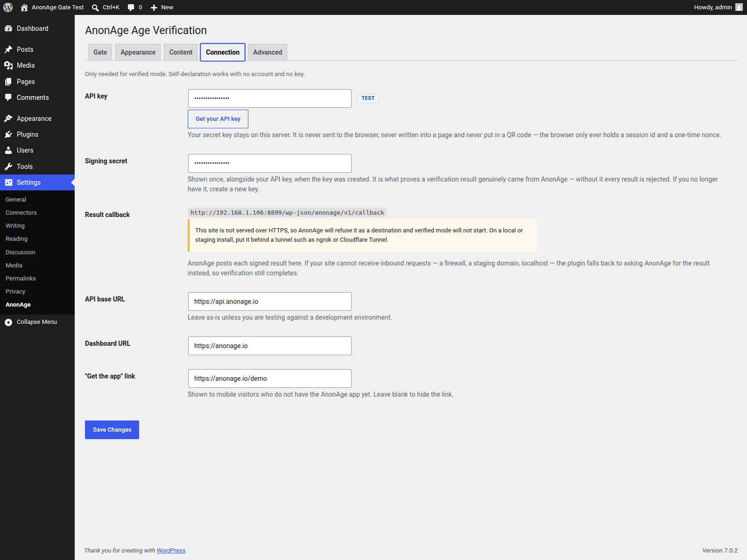The width and height of the screenshot is (747, 560).
Task: Click the Collapse Menu label
Action: pos(37,322)
